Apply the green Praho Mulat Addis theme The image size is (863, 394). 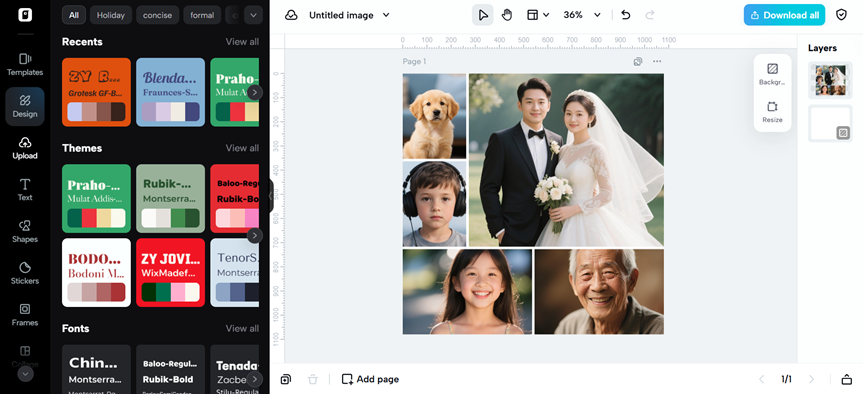pyautogui.click(x=96, y=199)
